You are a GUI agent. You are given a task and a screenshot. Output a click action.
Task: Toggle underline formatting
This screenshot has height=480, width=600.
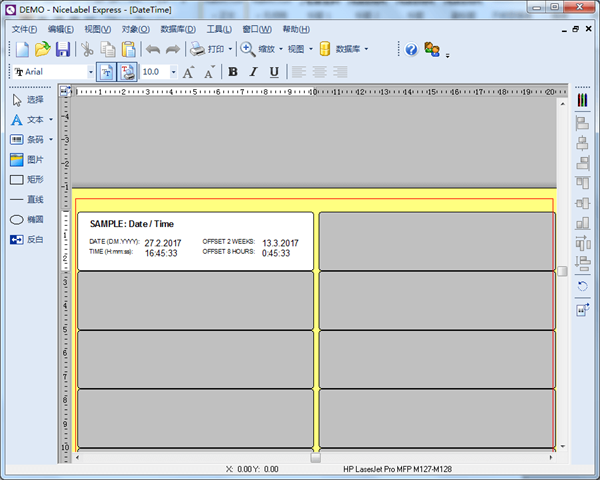274,72
